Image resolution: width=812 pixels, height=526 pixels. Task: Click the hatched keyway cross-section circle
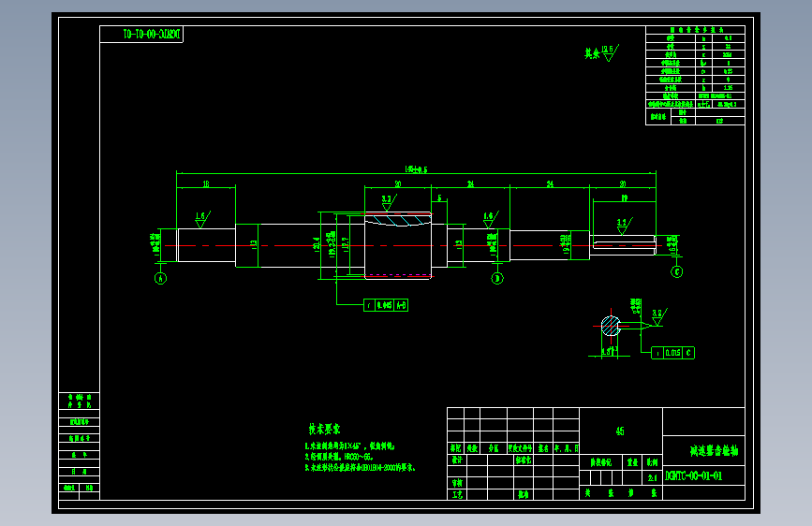[611, 326]
